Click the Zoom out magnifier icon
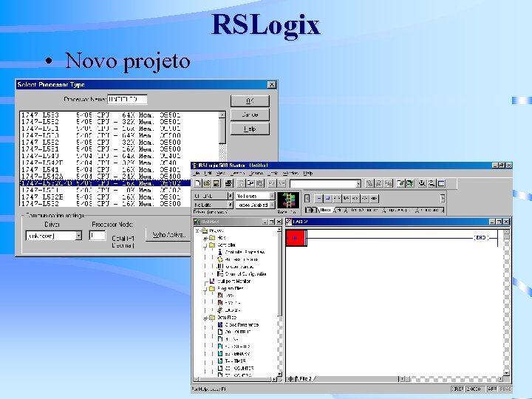 432,183
